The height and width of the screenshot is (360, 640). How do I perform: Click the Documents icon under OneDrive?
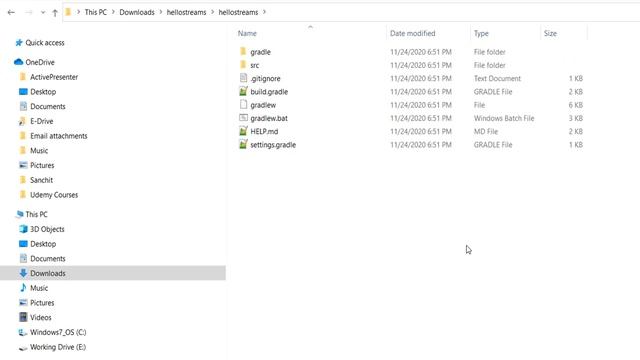(x=23, y=106)
